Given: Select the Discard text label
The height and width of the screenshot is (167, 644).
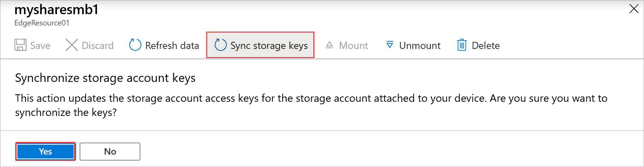Looking at the screenshot, I should 98,45.
